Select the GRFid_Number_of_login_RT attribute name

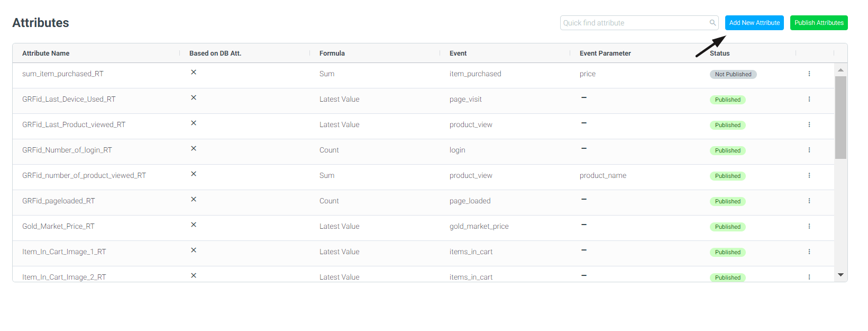pyautogui.click(x=67, y=150)
